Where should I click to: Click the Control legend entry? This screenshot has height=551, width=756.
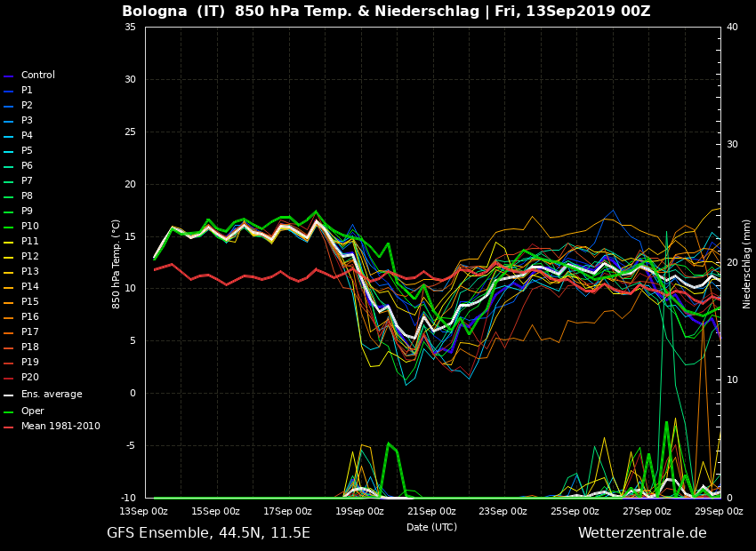coord(37,76)
